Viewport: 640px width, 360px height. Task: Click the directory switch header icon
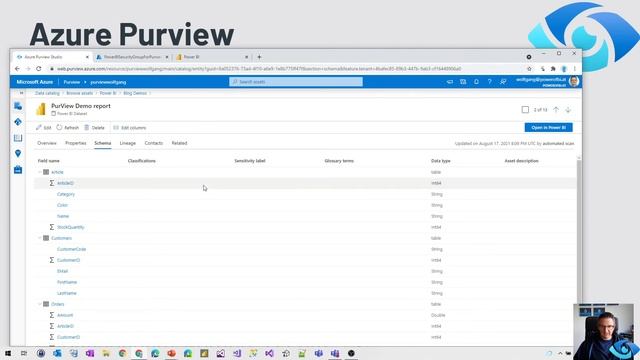pos(463,82)
